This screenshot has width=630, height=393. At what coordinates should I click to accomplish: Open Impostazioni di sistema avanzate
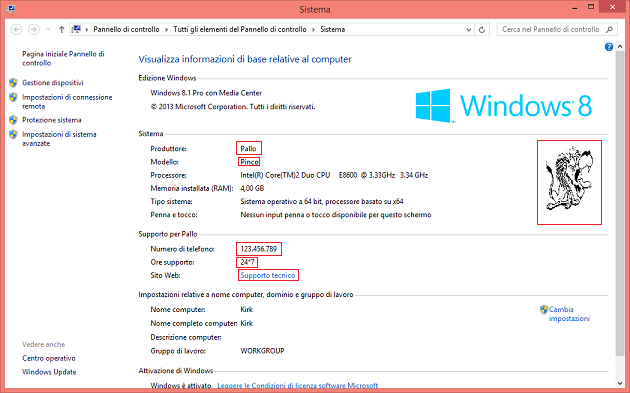[59, 139]
